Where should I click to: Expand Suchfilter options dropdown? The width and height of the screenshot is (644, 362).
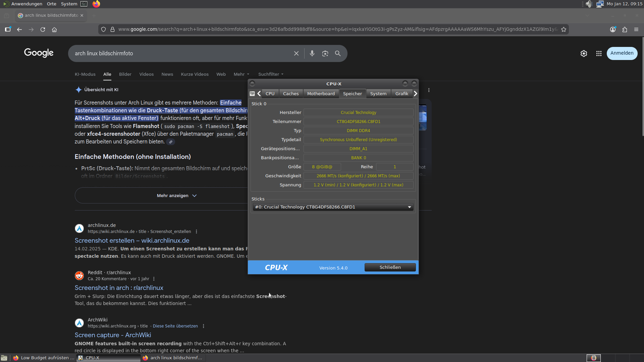[270, 74]
